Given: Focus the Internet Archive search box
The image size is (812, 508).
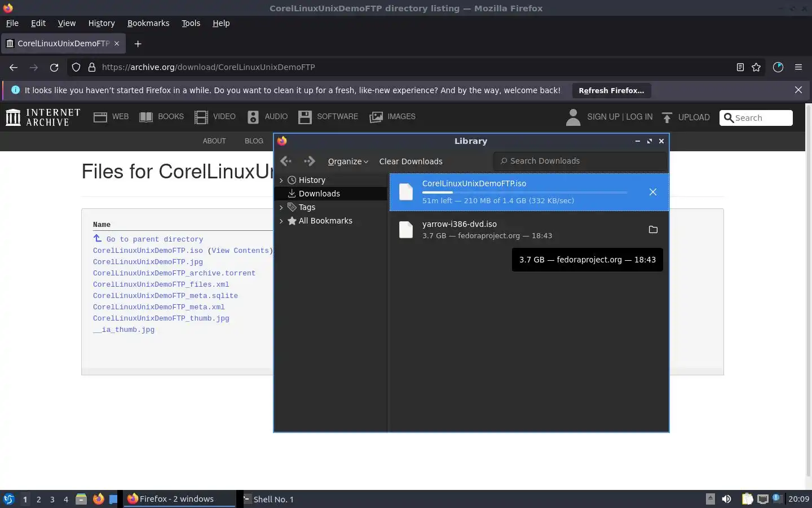Looking at the screenshot, I should pos(756,117).
